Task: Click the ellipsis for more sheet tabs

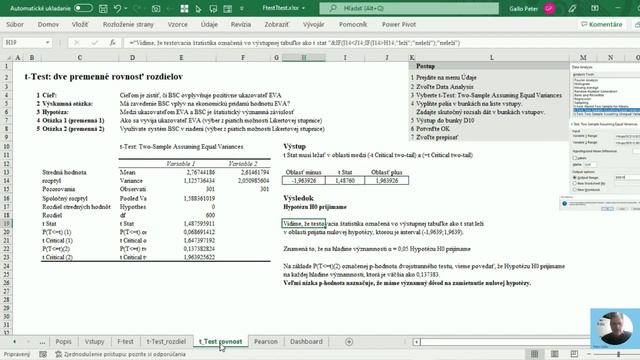Action: [42, 342]
